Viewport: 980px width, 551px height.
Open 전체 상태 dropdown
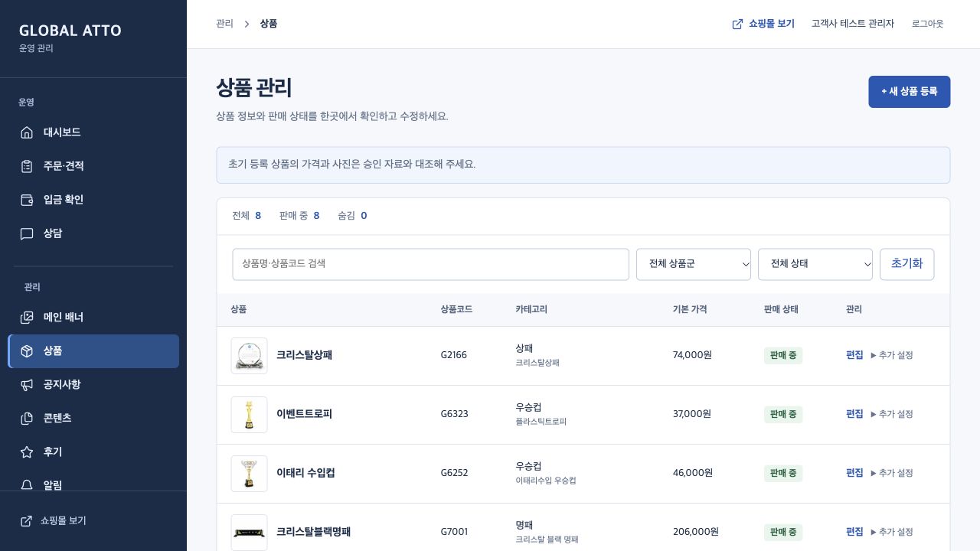[815, 264]
